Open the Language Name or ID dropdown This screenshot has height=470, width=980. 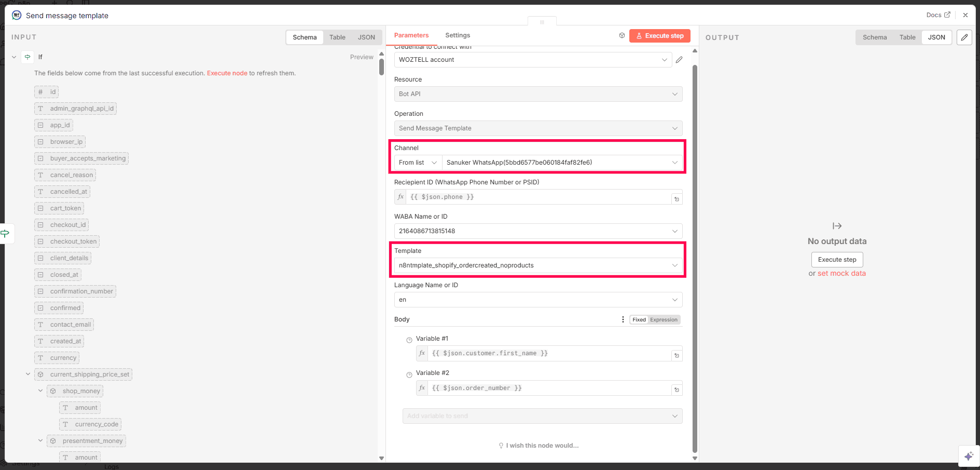537,300
